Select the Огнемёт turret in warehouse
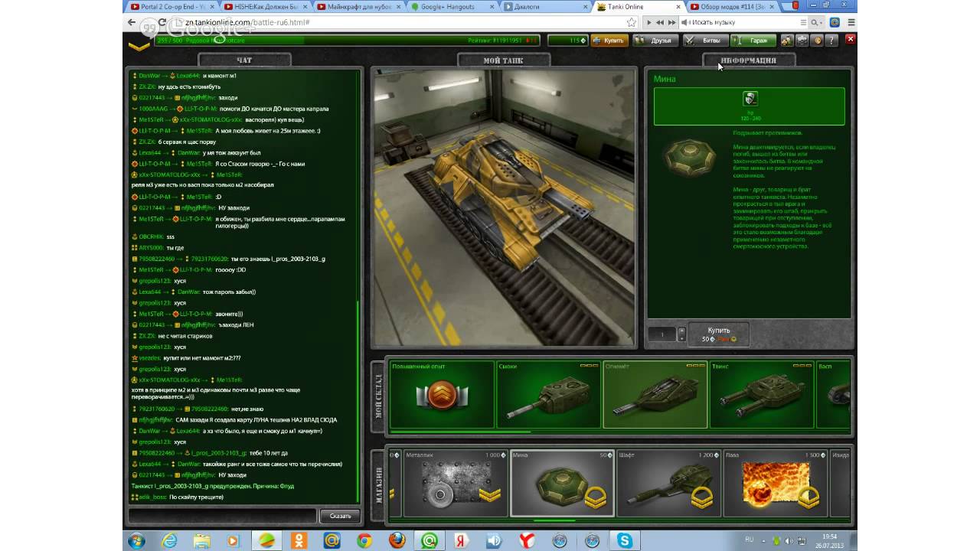 tap(655, 394)
